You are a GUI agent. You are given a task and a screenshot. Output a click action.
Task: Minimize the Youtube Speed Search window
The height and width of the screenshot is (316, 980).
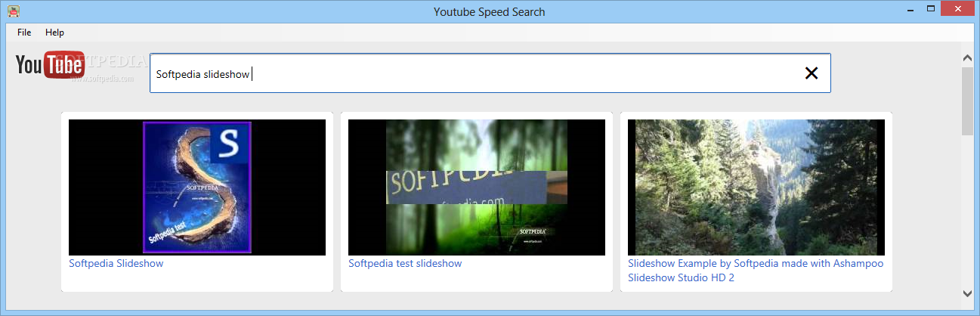(x=910, y=10)
